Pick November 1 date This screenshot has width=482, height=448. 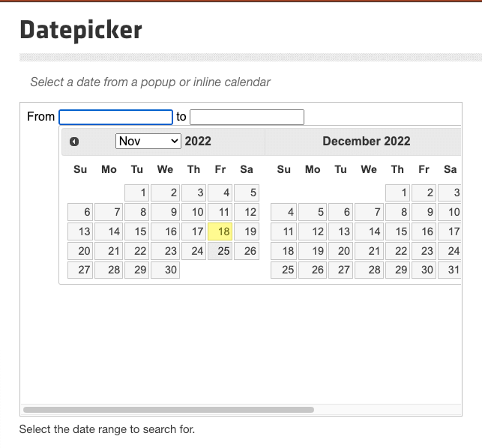click(x=136, y=193)
